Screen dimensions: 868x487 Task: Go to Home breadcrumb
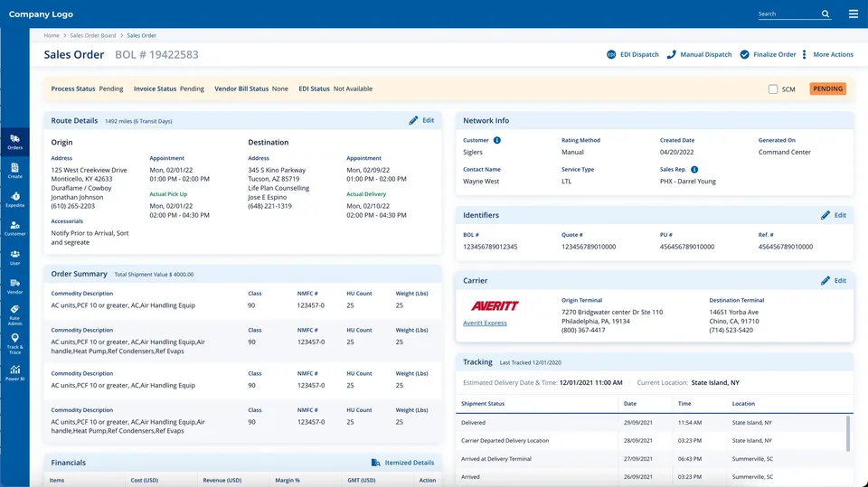point(52,35)
